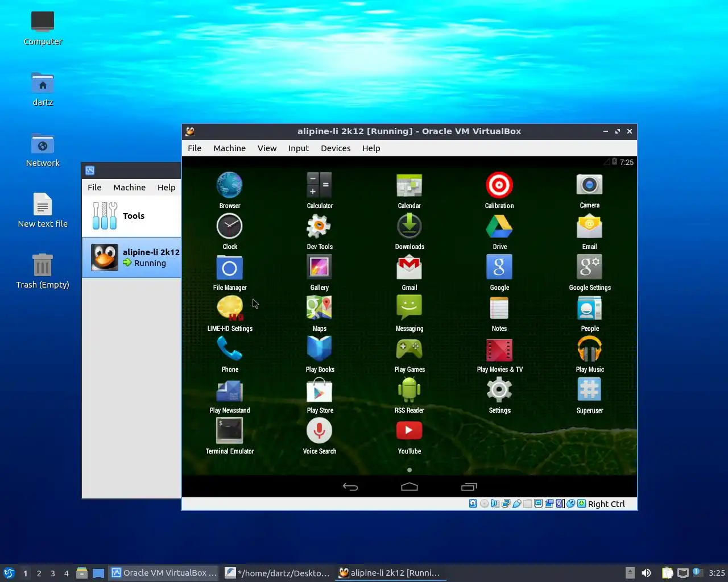This screenshot has height=582, width=728.
Task: Tap the Android home navigation button
Action: click(x=409, y=487)
